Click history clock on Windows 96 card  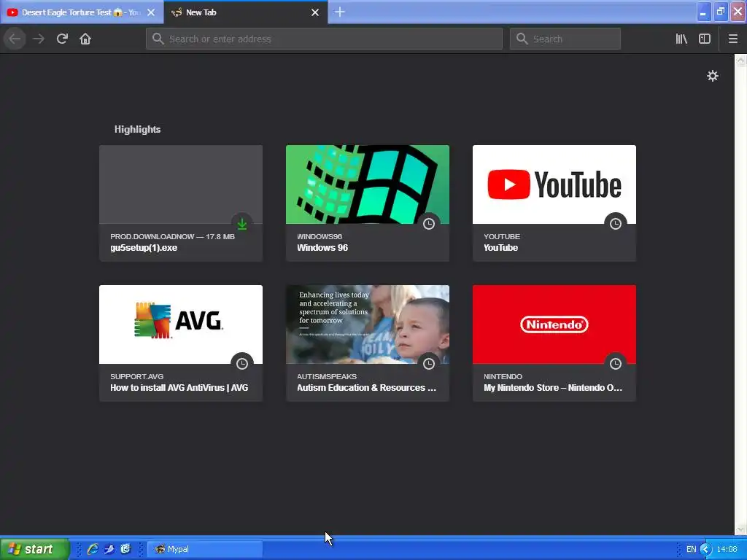coord(429,223)
